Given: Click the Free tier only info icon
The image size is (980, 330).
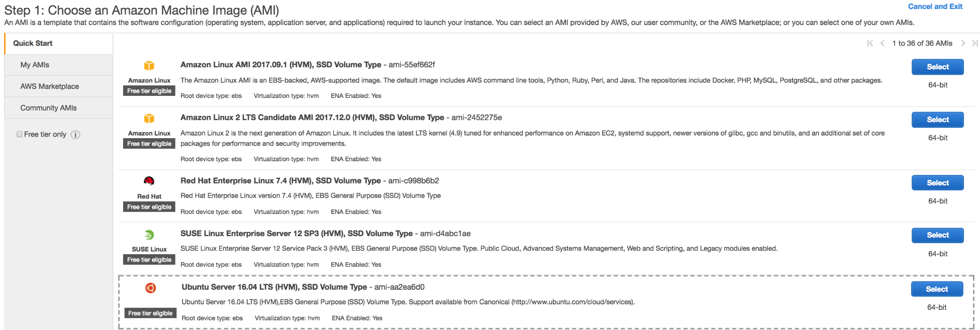Looking at the screenshot, I should pos(75,135).
